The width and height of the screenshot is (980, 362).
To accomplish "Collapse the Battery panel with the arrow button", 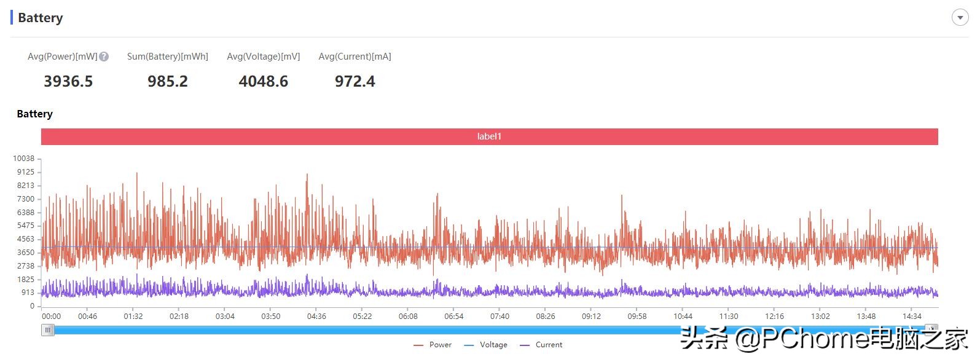I will point(960,17).
